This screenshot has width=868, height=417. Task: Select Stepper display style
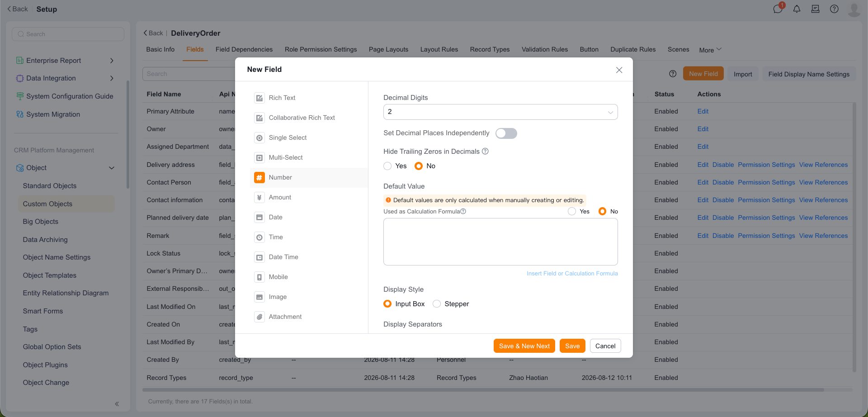pos(437,304)
